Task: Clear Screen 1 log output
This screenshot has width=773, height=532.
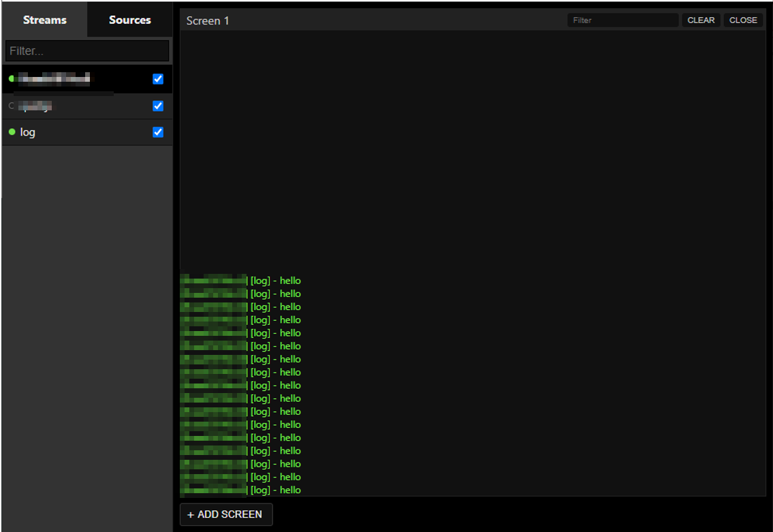Action: click(701, 20)
